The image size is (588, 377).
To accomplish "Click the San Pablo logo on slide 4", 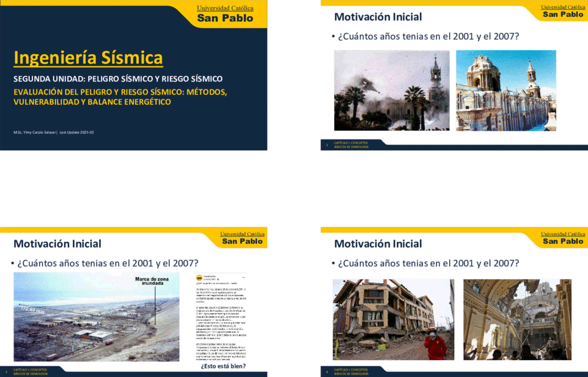I will pos(563,238).
